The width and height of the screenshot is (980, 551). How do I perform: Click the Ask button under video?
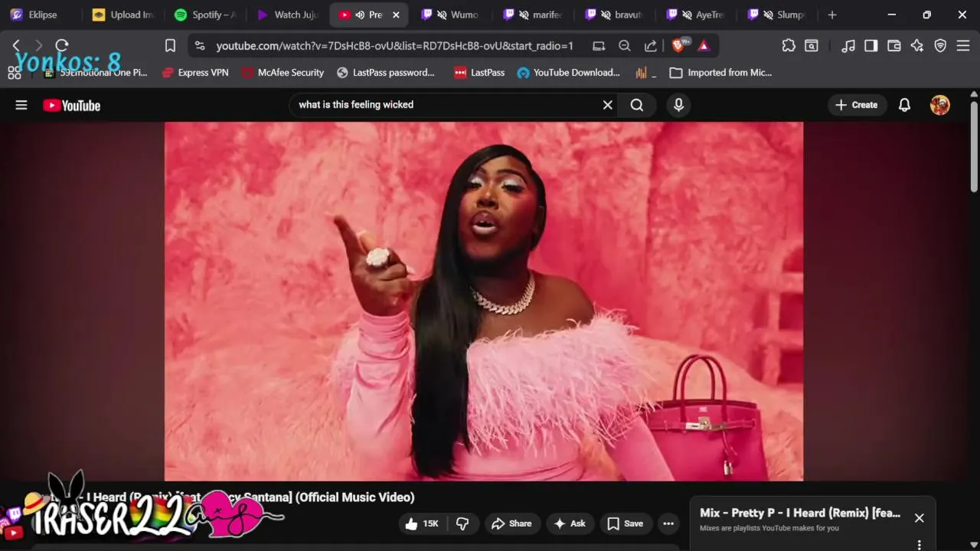tap(570, 523)
